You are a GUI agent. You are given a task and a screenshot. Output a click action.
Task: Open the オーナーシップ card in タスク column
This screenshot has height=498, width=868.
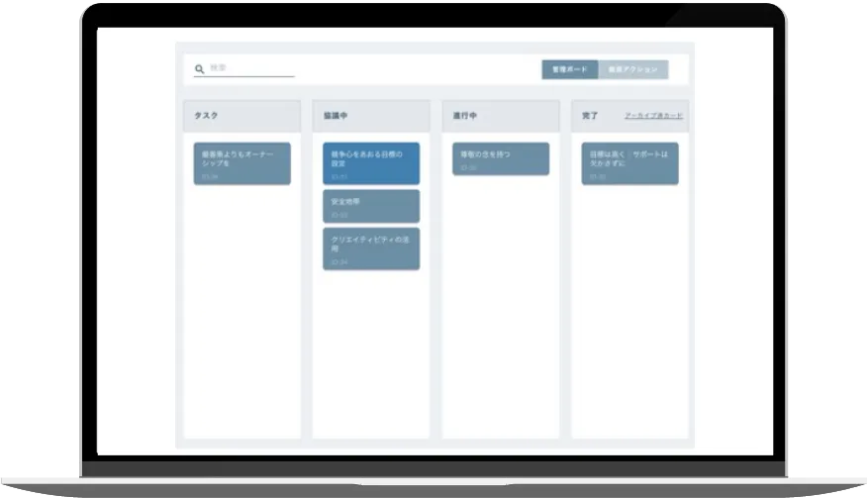click(x=241, y=163)
